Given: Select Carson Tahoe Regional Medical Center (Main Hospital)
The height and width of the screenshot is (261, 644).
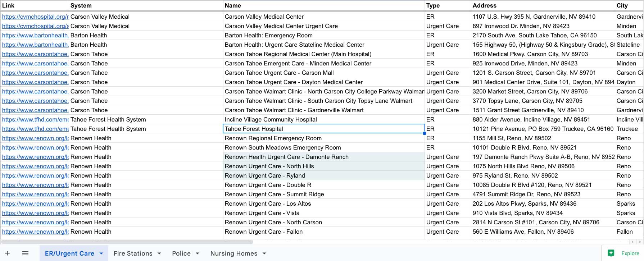Looking at the screenshot, I should pyautogui.click(x=324, y=54).
